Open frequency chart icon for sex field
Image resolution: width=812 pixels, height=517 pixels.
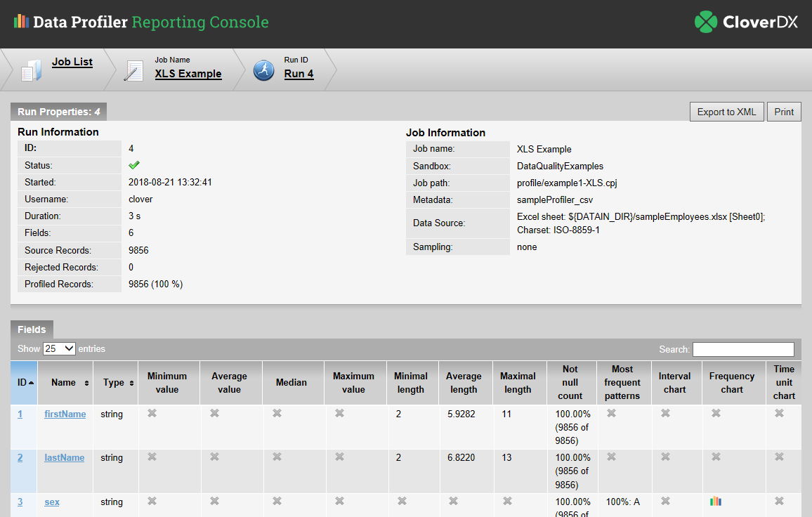click(x=715, y=502)
